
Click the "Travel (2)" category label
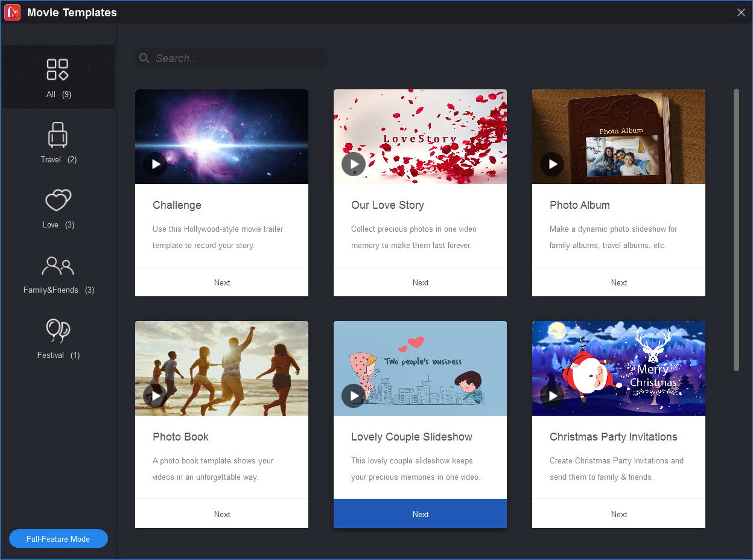(x=59, y=160)
